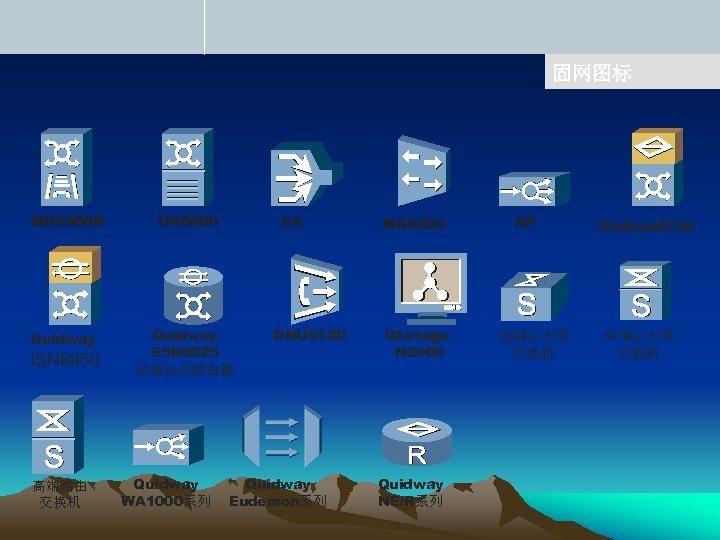This screenshot has height=540, width=720.
Task: Click the ISN8850 label text
Action: tap(65, 360)
